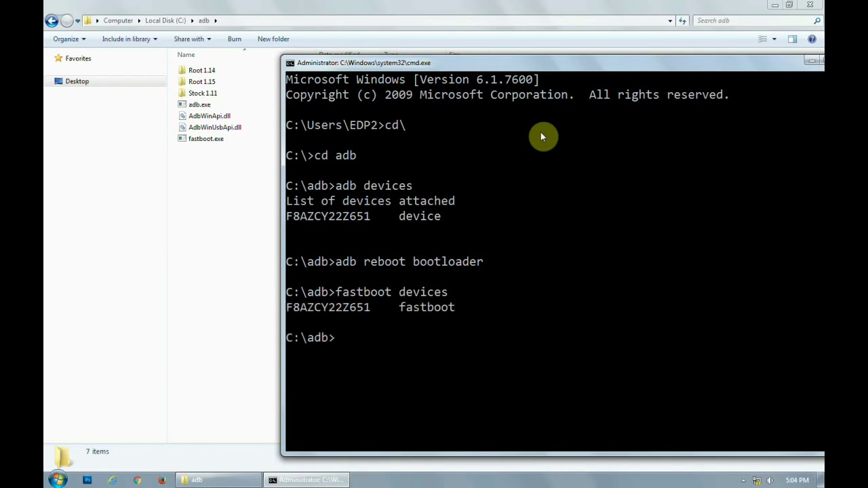Select the adb.exe file
The width and height of the screenshot is (868, 488).
pos(199,104)
